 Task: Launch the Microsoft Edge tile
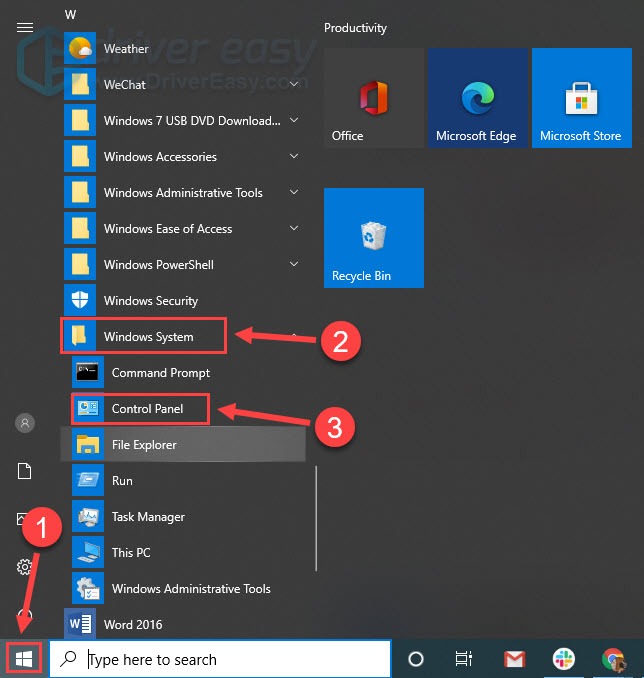tap(478, 98)
